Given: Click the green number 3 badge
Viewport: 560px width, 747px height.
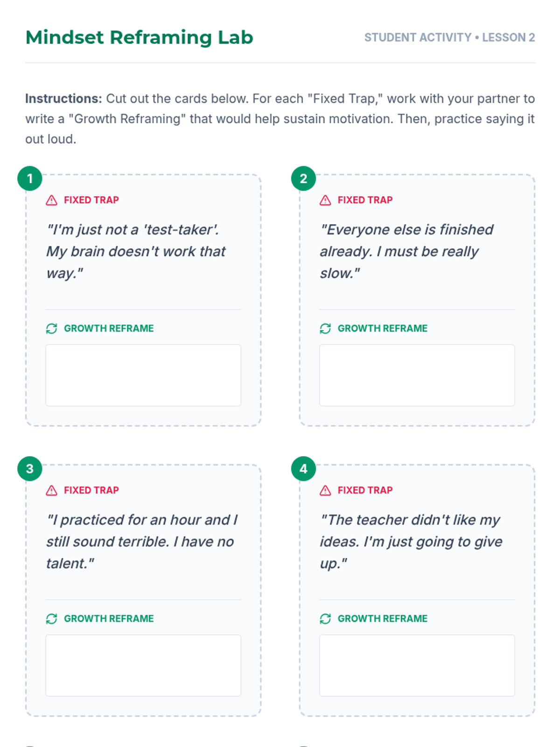Looking at the screenshot, I should (x=30, y=469).
